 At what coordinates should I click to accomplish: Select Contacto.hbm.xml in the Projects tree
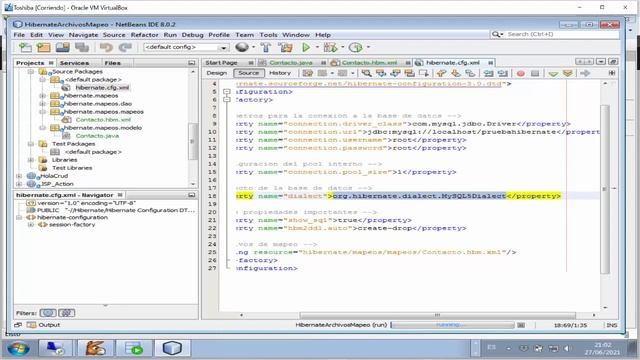point(103,120)
